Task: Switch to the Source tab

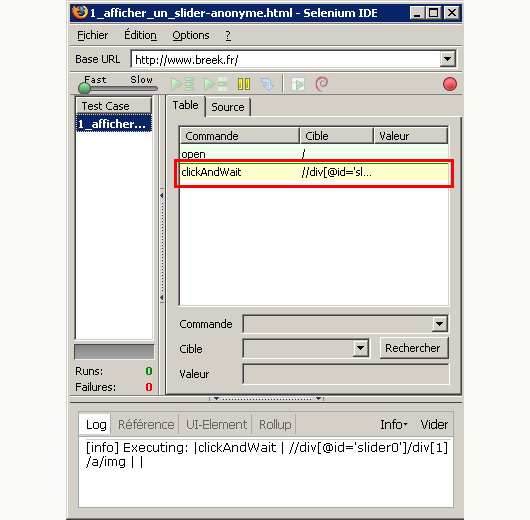Action: pos(228,107)
